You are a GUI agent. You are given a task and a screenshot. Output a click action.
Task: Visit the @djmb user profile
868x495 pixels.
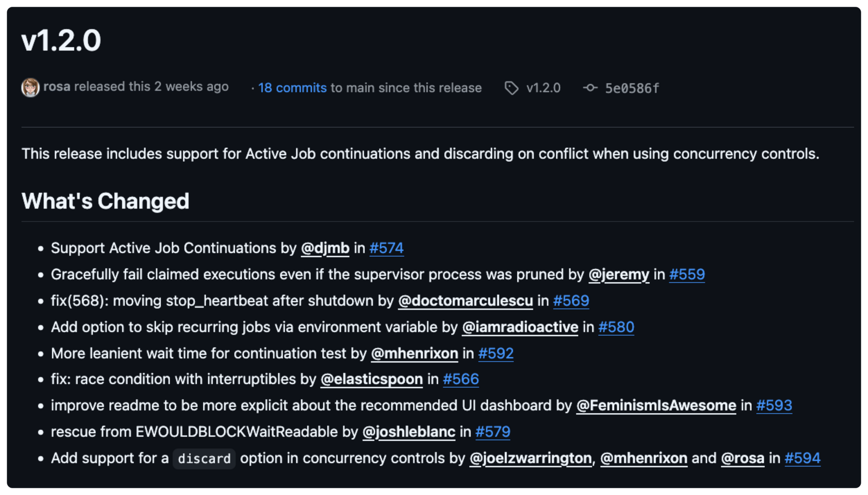(x=325, y=248)
